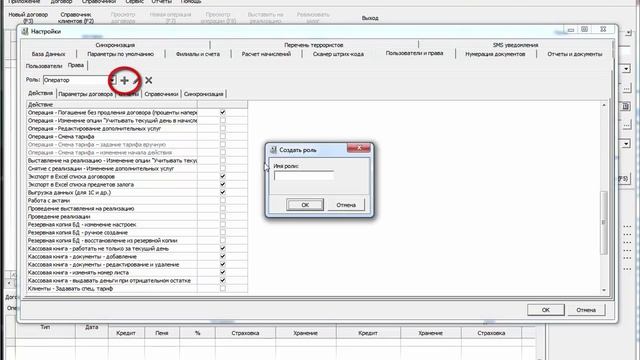Toggle Погашение без продления договора checkbox
This screenshot has width=640, height=360.
[x=222, y=112]
